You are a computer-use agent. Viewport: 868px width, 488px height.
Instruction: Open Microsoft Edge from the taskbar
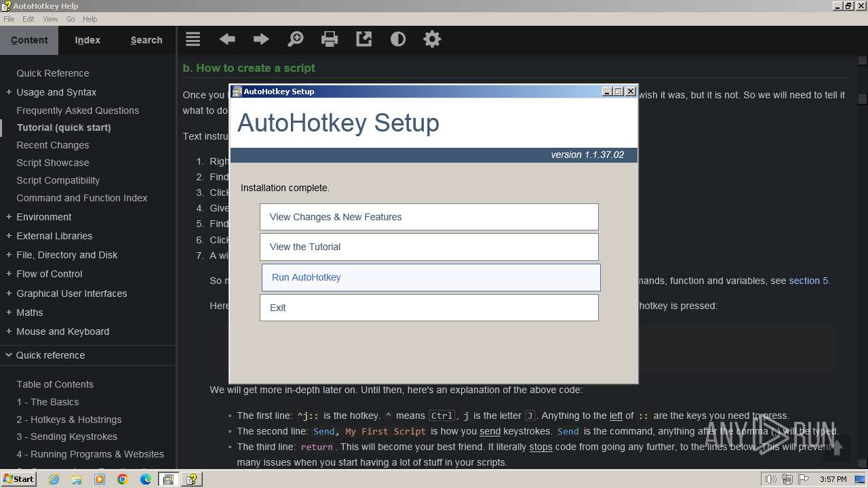(x=146, y=479)
